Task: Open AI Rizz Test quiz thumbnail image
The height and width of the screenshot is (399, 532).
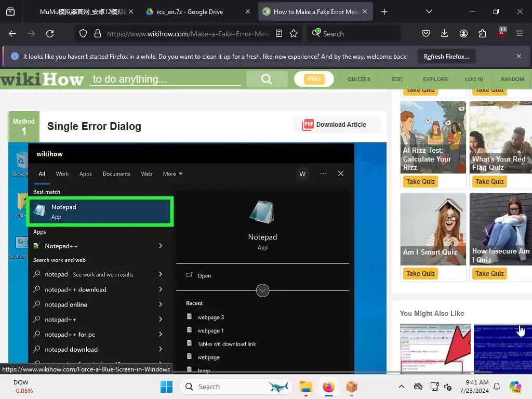Action: tap(433, 137)
